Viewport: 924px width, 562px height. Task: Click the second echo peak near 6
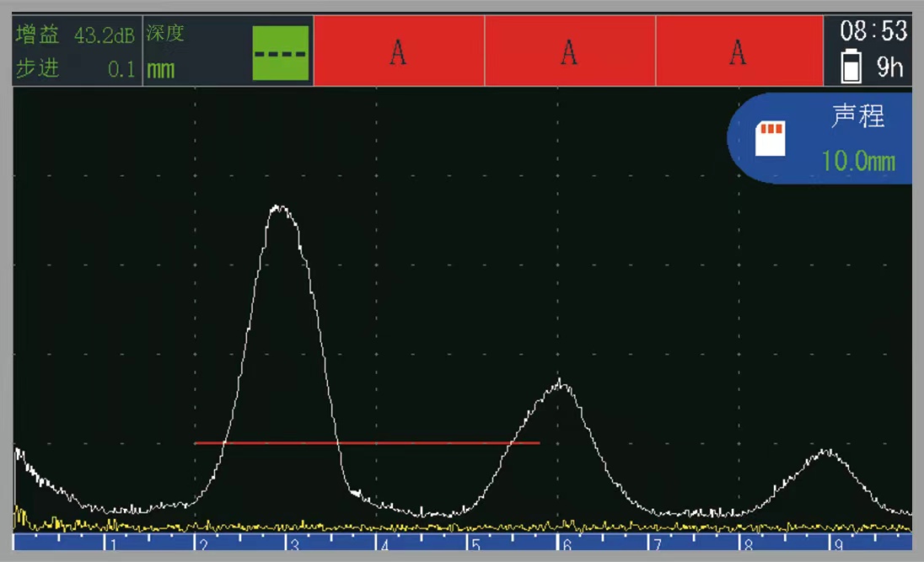[561, 383]
